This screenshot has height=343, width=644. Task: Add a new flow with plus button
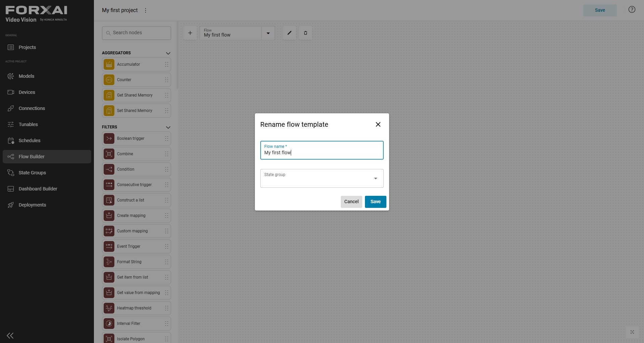tap(190, 33)
